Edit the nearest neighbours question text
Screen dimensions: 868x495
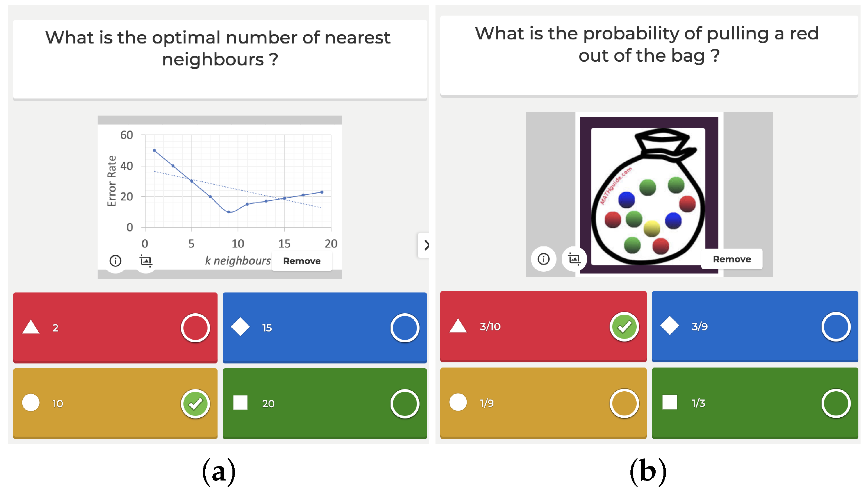pyautogui.click(x=219, y=49)
